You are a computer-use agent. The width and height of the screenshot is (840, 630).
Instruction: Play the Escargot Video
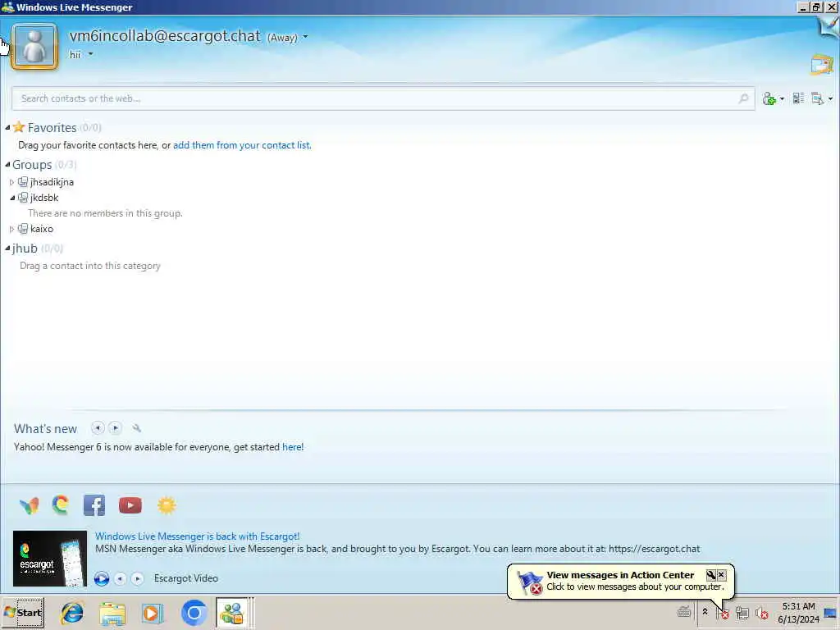pos(101,578)
